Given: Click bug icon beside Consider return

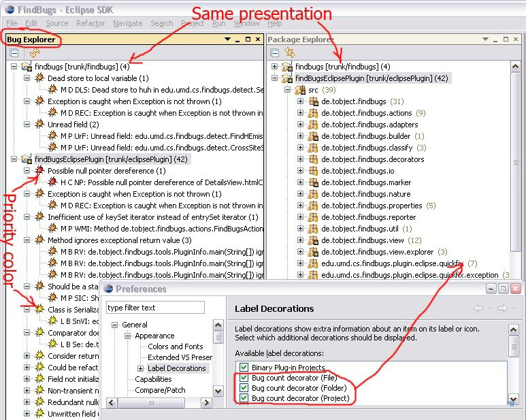Looking at the screenshot, I should (x=39, y=355).
